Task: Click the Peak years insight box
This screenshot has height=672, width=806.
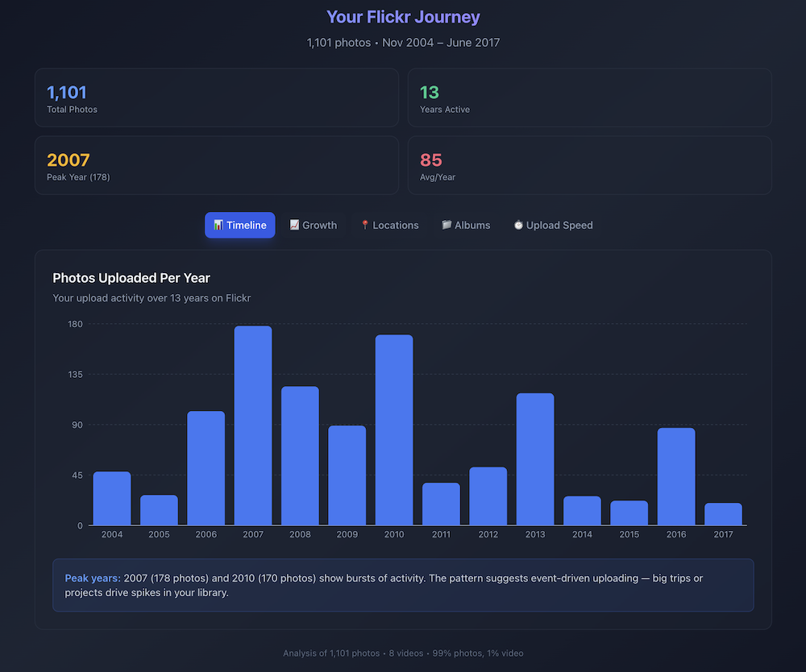Action: (x=403, y=585)
